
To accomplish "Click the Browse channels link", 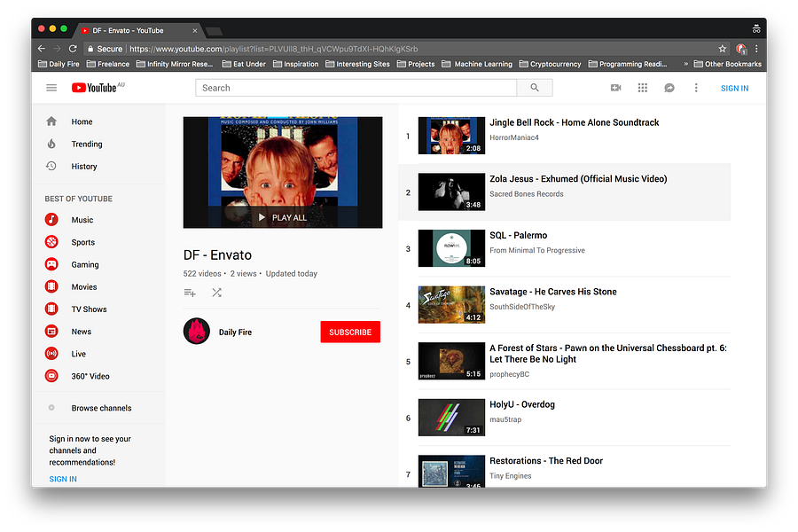I will [101, 408].
